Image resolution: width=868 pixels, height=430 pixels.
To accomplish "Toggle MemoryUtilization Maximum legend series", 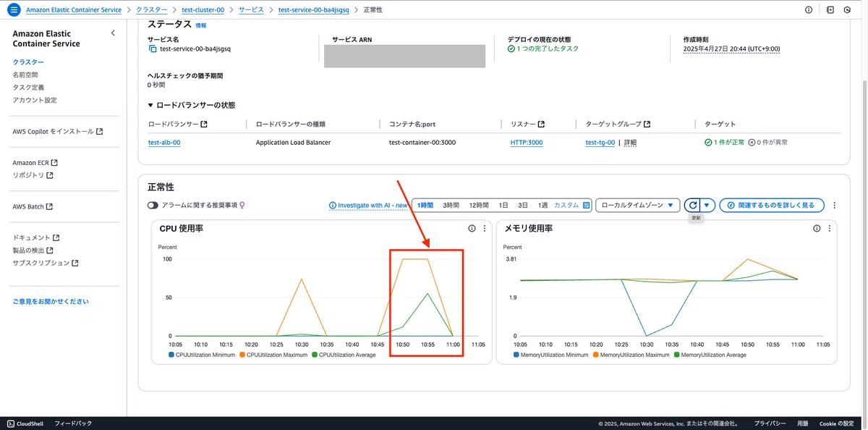I will (631, 355).
